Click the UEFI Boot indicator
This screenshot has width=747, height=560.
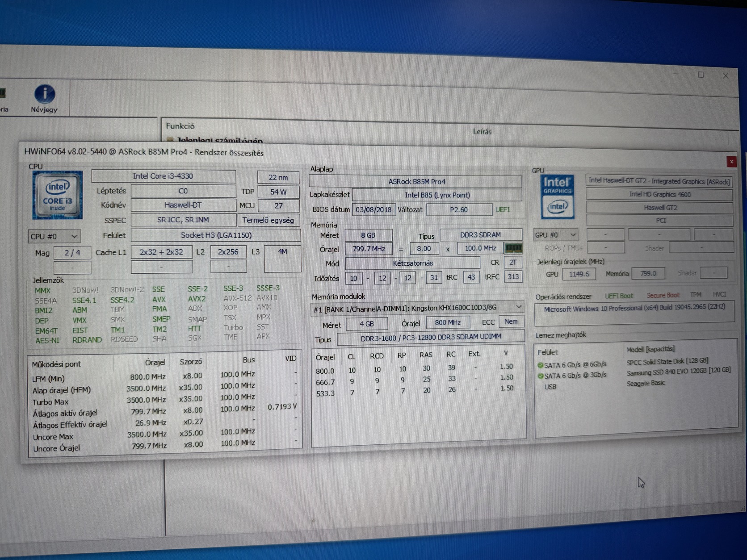point(619,296)
